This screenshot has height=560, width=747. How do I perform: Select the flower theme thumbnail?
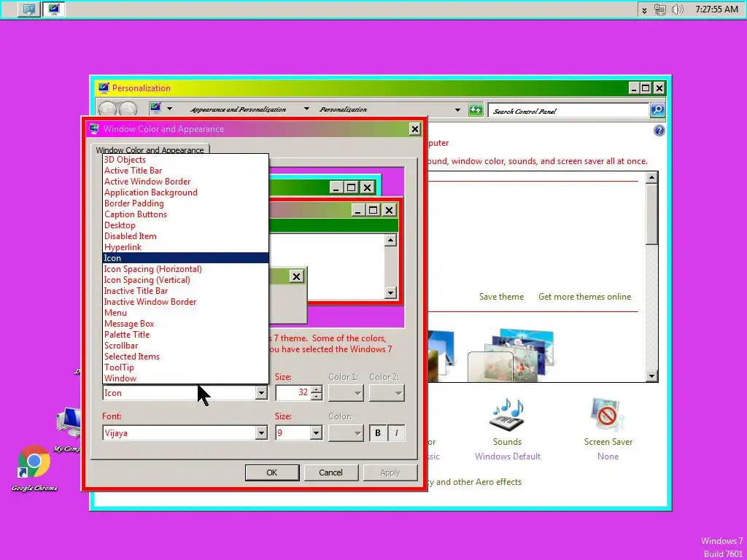511,355
